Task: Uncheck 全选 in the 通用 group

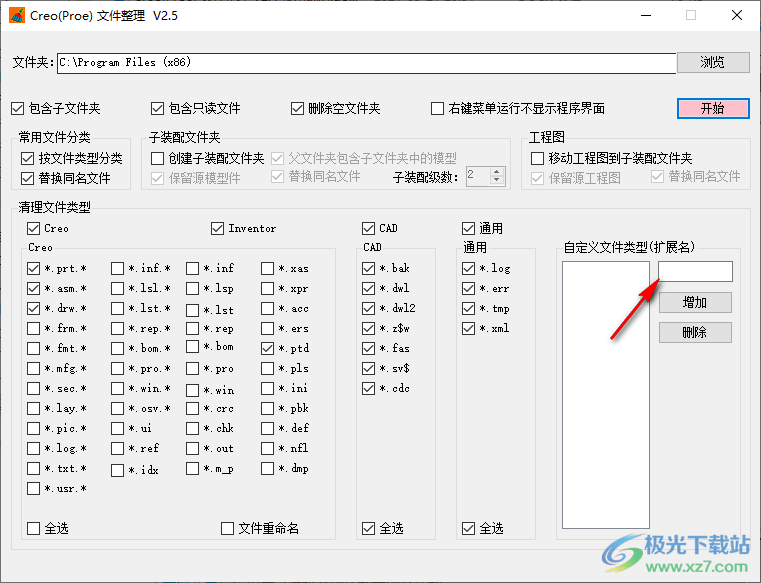Action: [468, 528]
